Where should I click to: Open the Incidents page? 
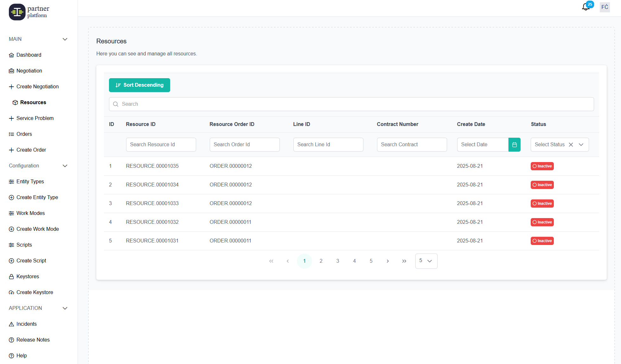[26, 324]
